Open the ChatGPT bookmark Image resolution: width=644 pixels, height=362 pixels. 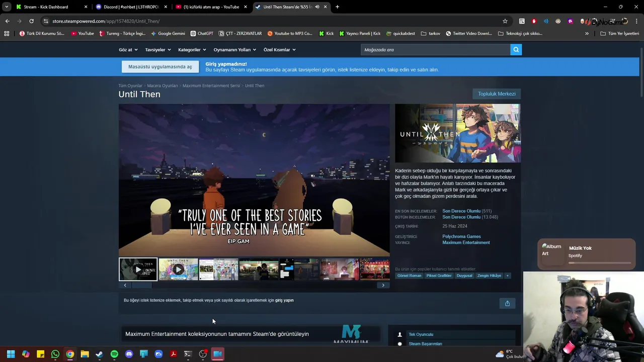[x=202, y=33]
